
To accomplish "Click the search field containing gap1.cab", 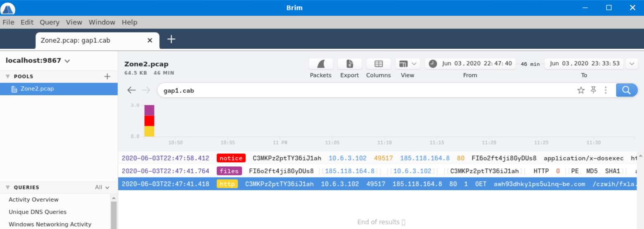I will [365, 90].
